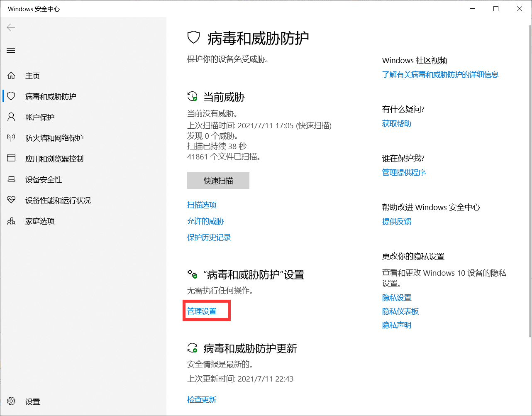Open the 隐私声明 link

point(397,325)
